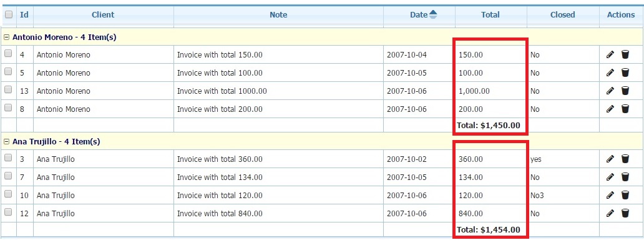Edit invoice 3 with pencil icon
The width and height of the screenshot is (644, 245).
(x=610, y=159)
